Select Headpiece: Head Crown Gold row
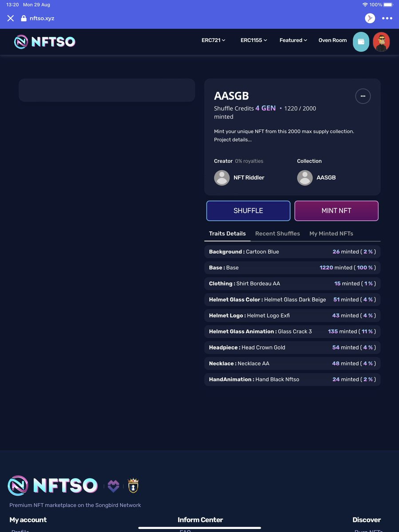Screen dimensions: 399x532 pos(292,348)
